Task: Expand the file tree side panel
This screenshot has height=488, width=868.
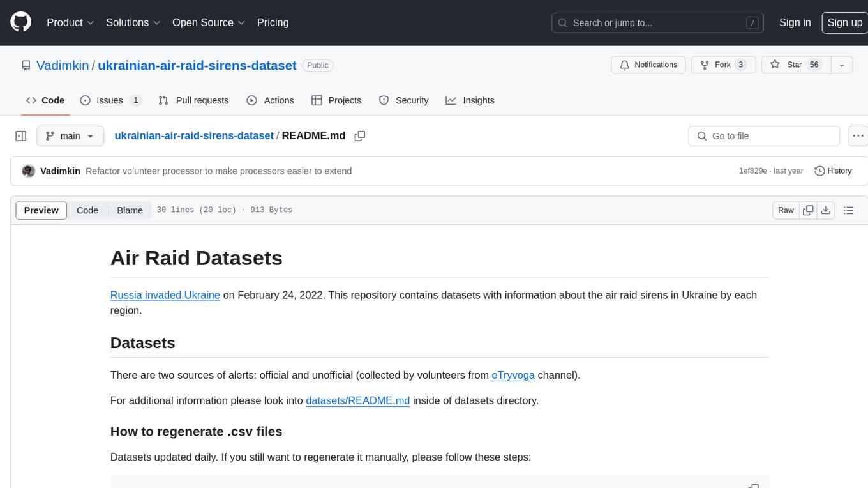Action: pos(21,136)
